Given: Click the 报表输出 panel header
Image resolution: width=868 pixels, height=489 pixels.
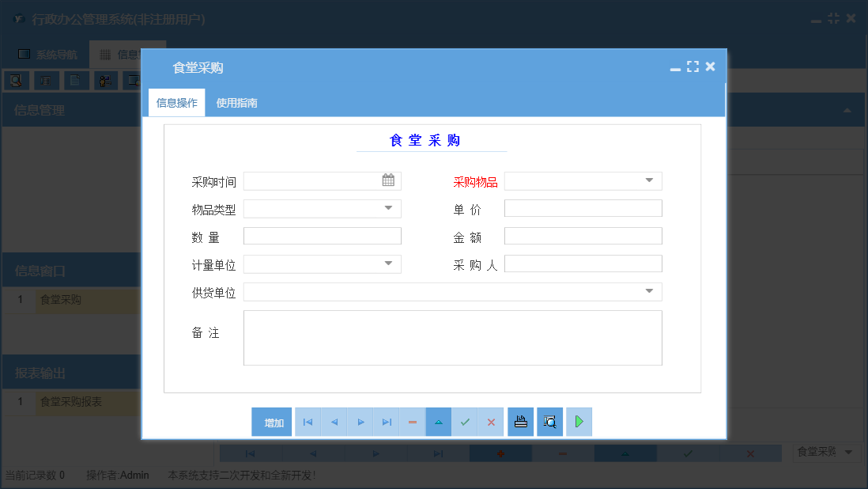Looking at the screenshot, I should coord(72,373).
